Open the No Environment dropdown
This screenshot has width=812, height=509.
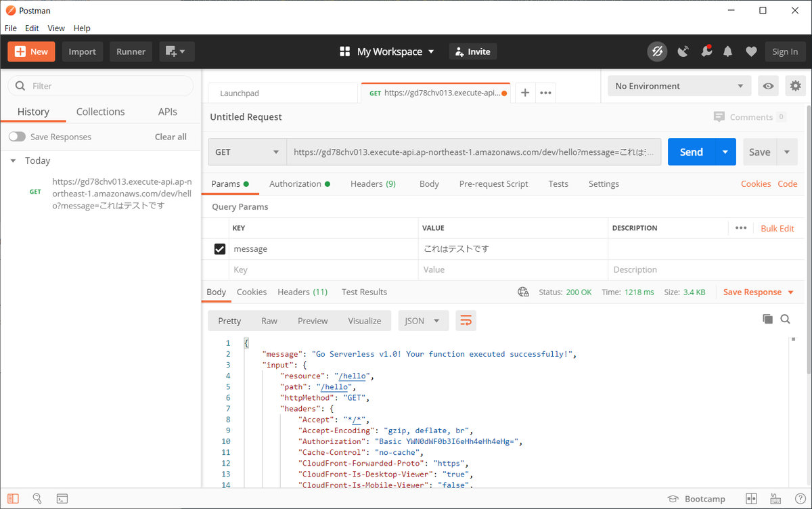point(679,86)
